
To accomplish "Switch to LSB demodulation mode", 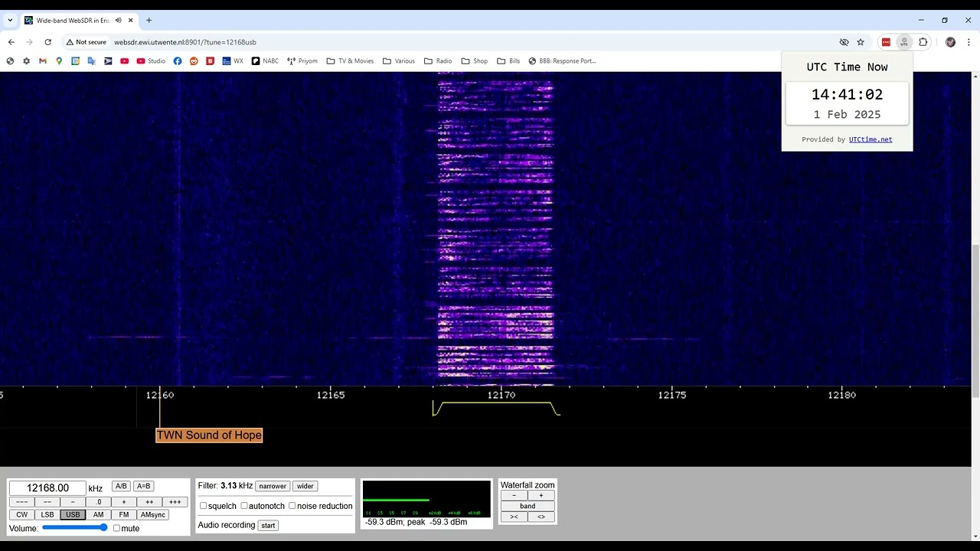I will tap(47, 515).
